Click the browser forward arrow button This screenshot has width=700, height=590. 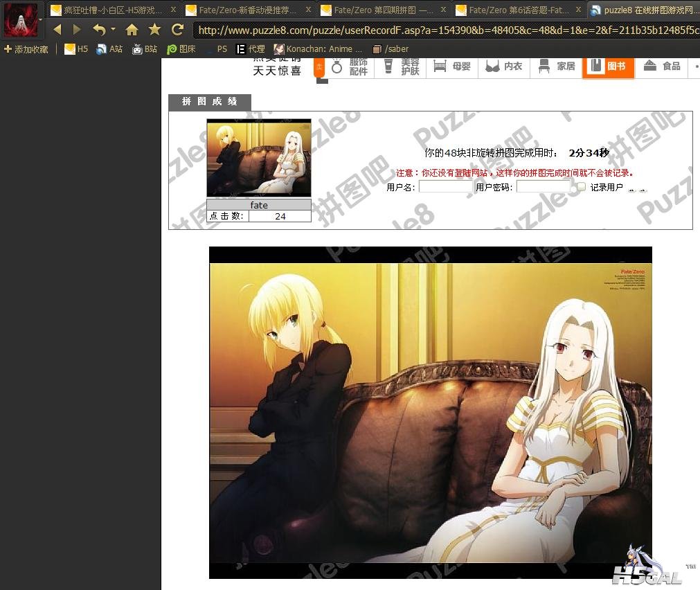(x=77, y=30)
